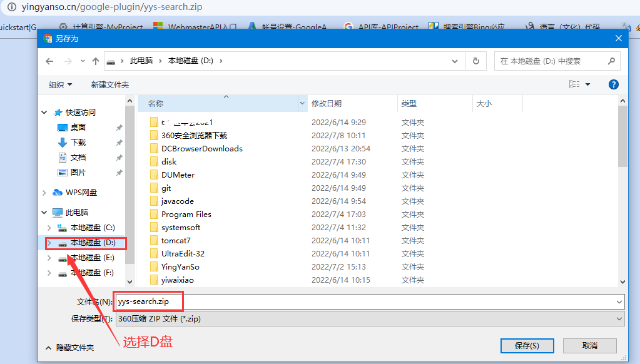Click 新建文件夹 to create a folder
Viewport: 640px width, 364px height.
109,84
